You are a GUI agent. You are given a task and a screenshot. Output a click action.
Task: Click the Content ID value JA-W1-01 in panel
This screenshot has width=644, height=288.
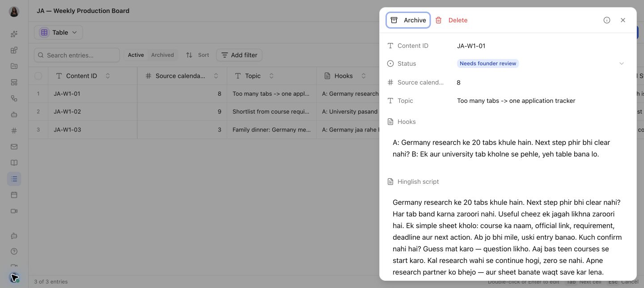click(x=471, y=46)
